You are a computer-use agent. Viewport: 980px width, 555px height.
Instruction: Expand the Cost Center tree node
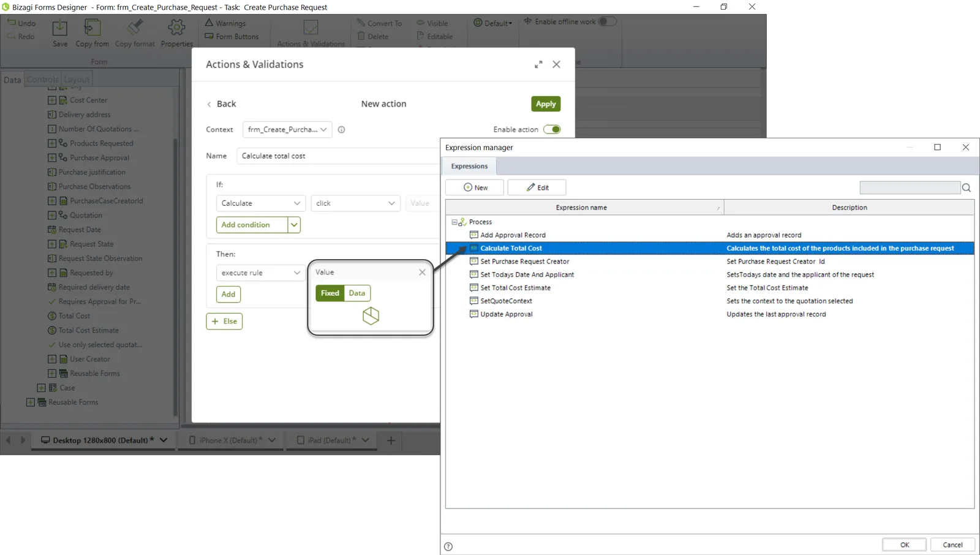tap(52, 100)
